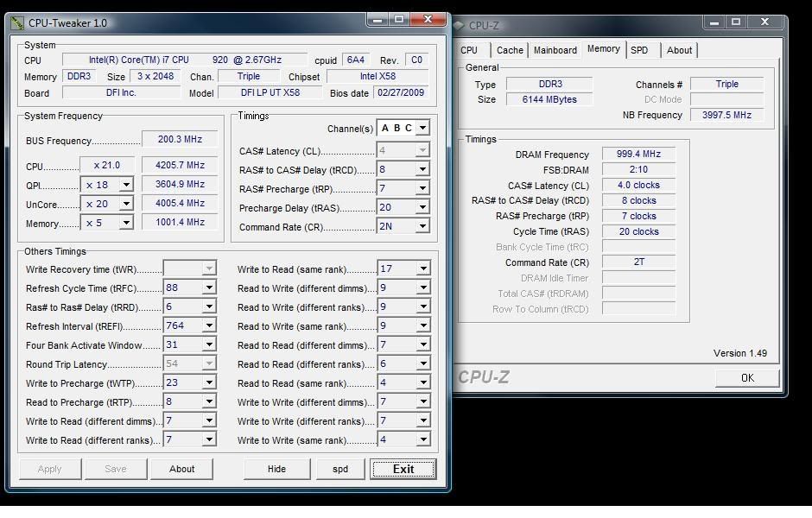The image size is (812, 518).
Task: Minimize the CPU-Tweaker window
Action: (377, 20)
